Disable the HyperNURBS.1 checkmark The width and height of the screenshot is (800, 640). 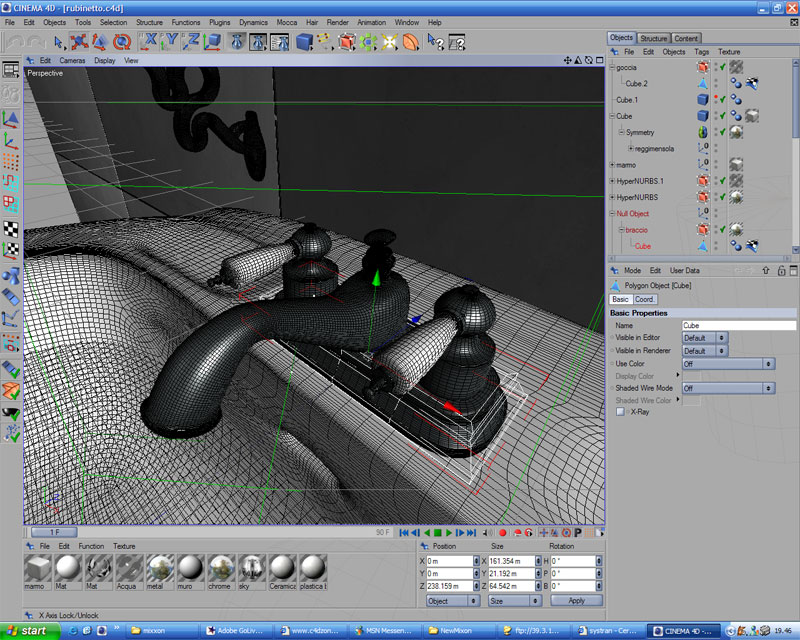pos(723,181)
